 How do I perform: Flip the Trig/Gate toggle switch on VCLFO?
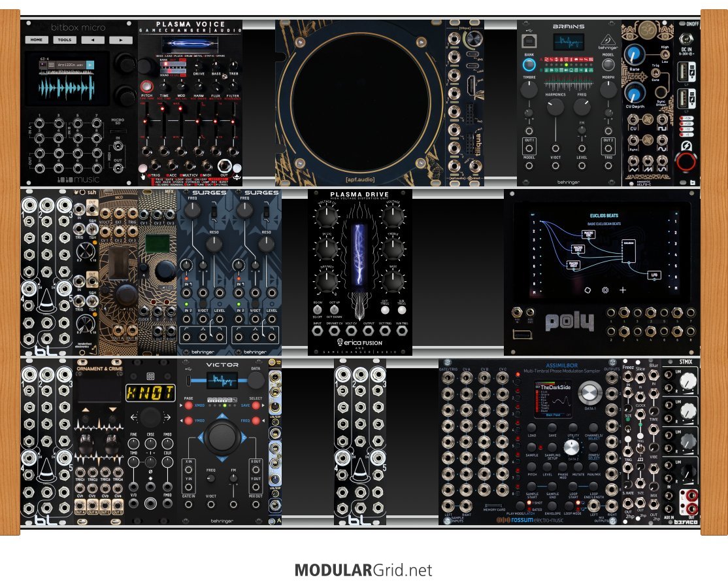(655, 73)
